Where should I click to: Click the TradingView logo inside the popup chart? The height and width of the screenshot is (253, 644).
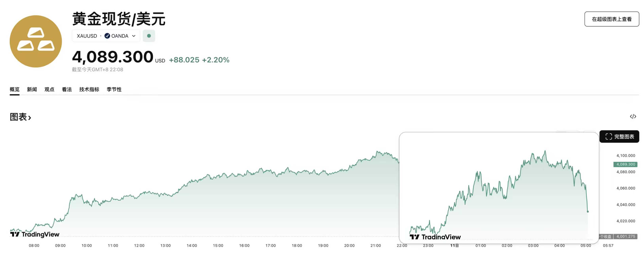435,237
